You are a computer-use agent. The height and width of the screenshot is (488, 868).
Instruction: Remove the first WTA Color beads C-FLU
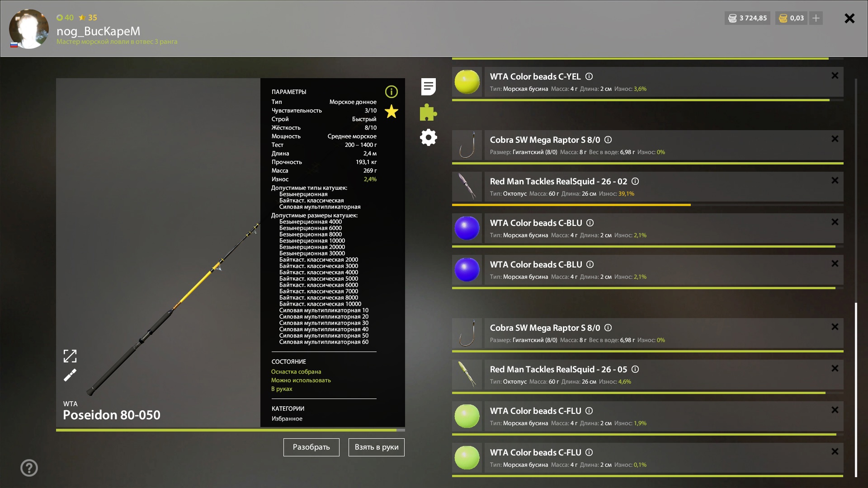tap(835, 410)
